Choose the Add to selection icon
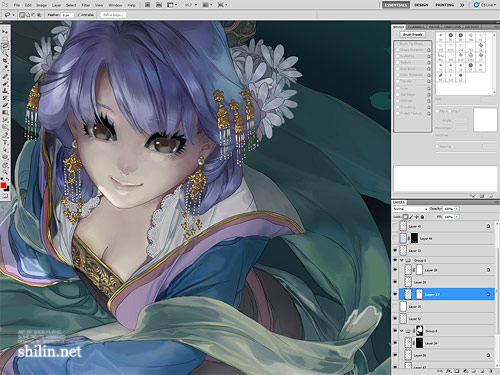This screenshot has height=375, width=500. [28, 15]
